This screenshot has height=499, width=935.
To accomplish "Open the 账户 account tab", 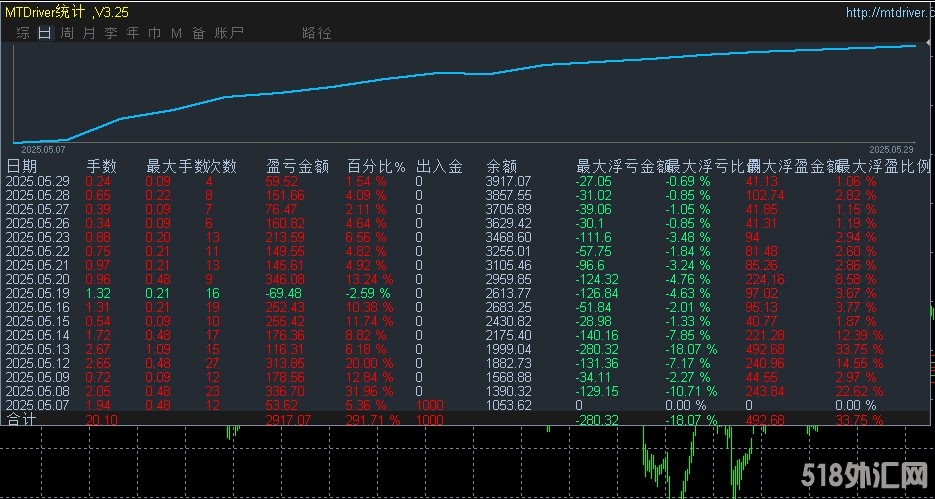I will click(x=229, y=33).
